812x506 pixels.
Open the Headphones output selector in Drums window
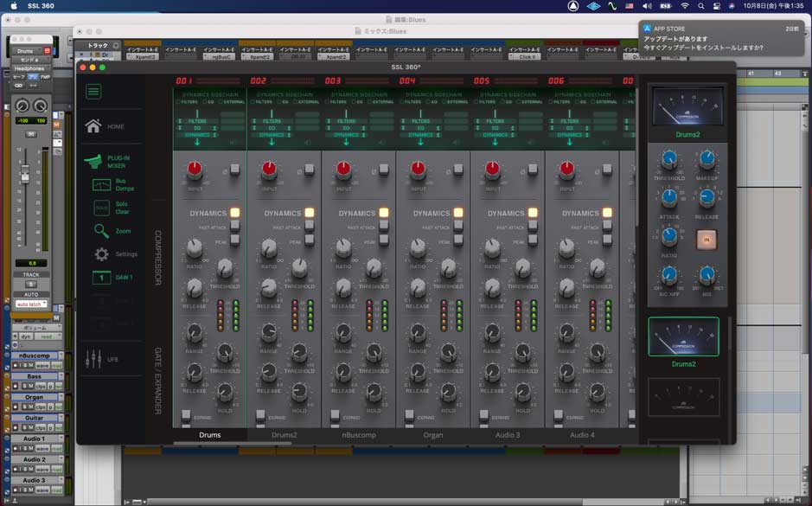tap(31, 68)
